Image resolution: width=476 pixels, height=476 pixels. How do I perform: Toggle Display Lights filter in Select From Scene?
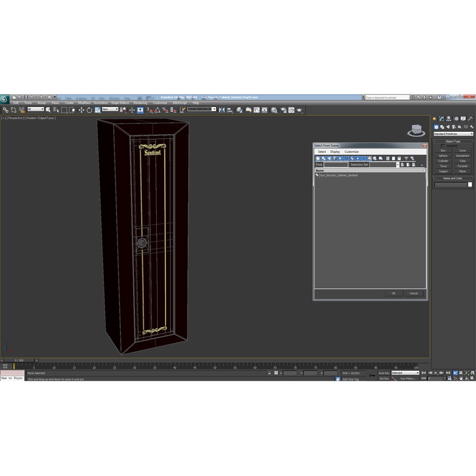coord(329,159)
